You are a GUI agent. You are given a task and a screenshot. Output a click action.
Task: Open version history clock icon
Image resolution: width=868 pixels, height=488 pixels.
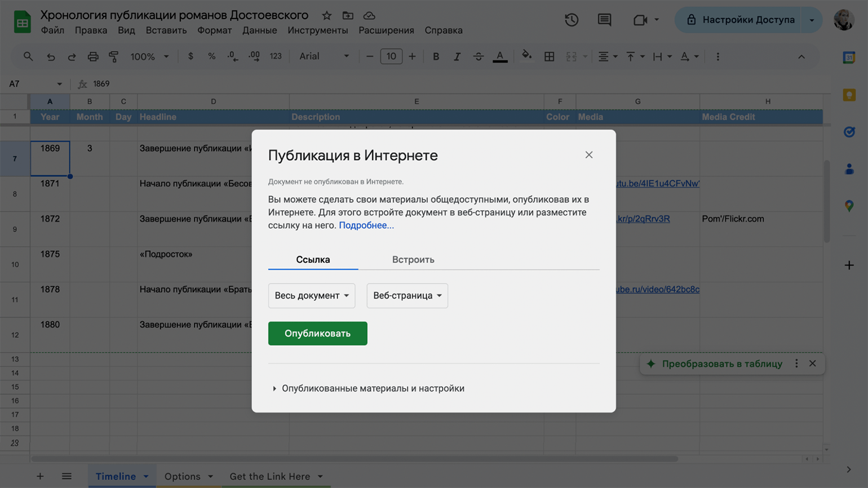[572, 20]
